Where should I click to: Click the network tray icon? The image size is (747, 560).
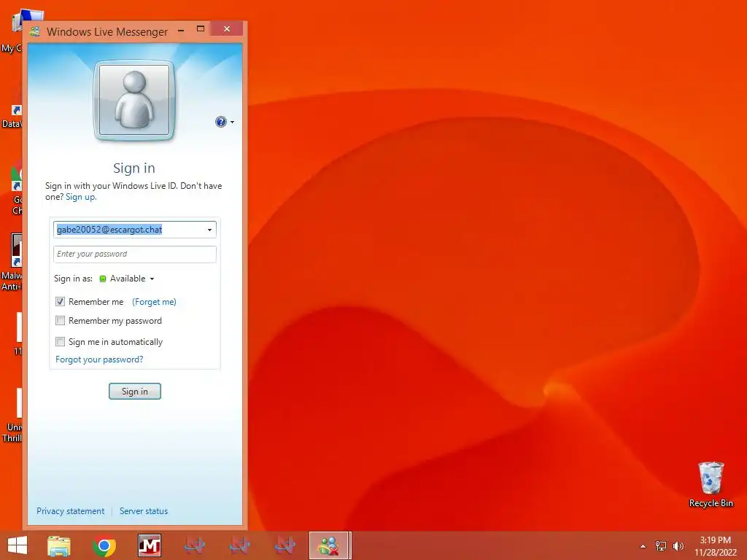pos(661,546)
